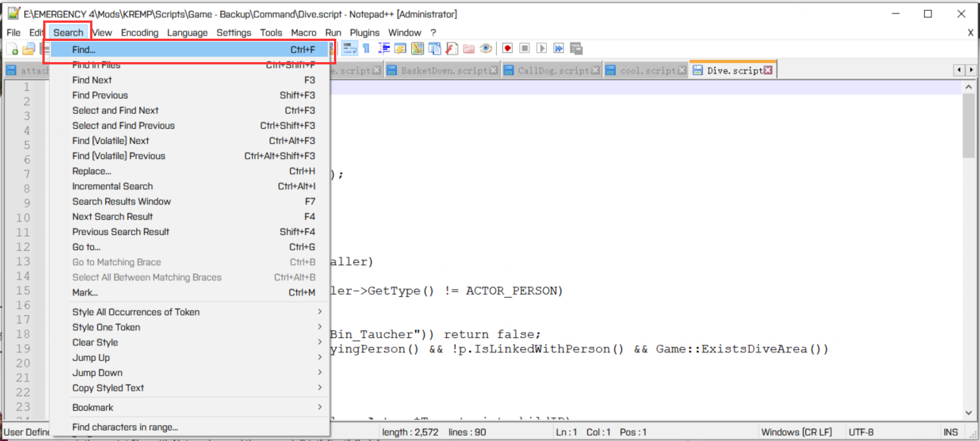This screenshot has width=980, height=441.
Task: Click Run a Macro Multiple Times icon
Action: 559,48
